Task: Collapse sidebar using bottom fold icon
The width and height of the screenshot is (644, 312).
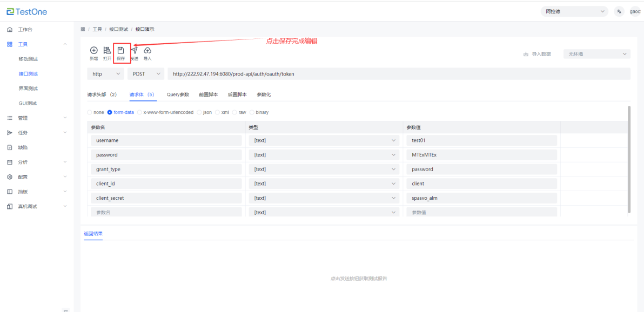Action: click(x=65, y=310)
